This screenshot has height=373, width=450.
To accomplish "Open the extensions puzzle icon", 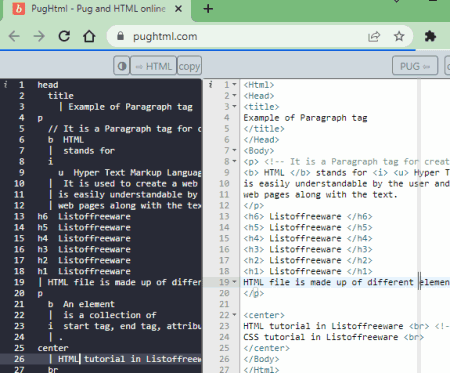I will coord(430,36).
